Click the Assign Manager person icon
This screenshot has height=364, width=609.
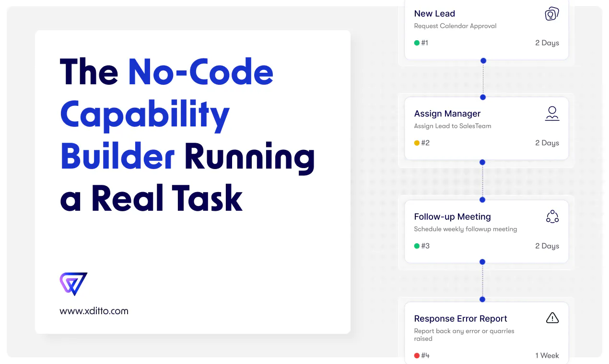(x=552, y=114)
